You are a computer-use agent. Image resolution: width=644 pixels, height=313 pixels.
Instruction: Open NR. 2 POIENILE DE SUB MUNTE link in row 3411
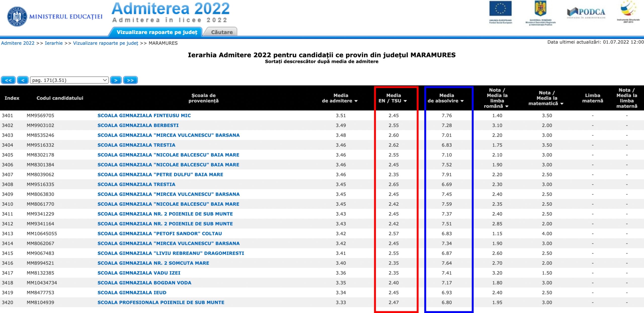pos(165,214)
